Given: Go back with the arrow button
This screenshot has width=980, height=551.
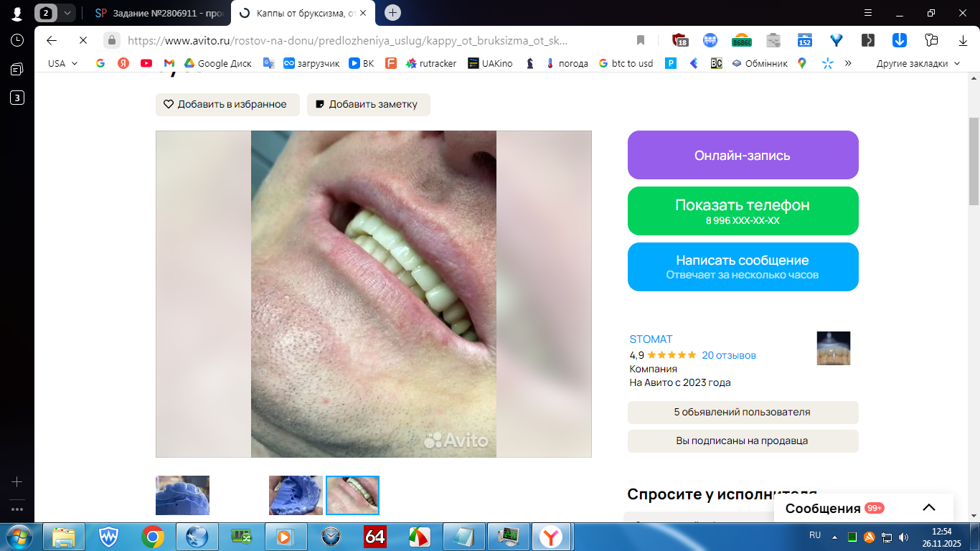Looking at the screenshot, I should click(x=52, y=40).
